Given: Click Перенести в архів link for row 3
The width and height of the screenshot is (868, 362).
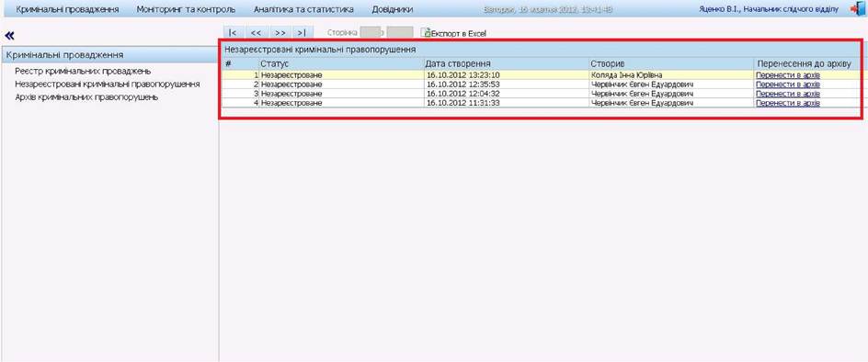Looking at the screenshot, I should [x=788, y=94].
